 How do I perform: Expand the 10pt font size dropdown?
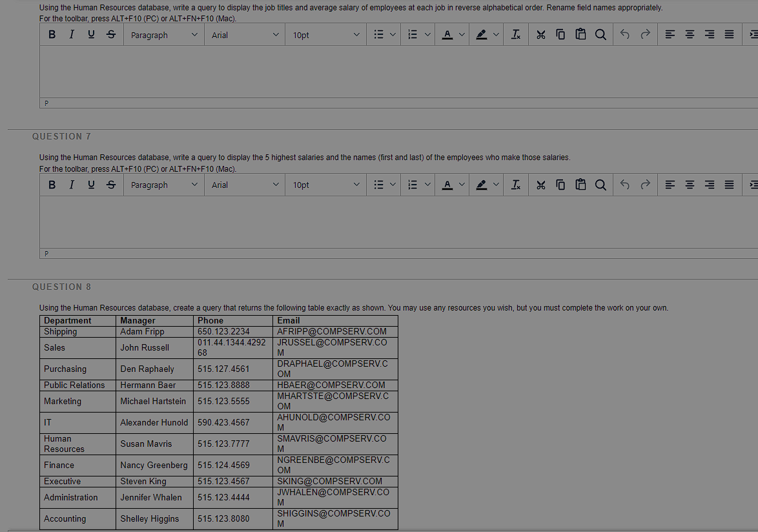(x=325, y=34)
